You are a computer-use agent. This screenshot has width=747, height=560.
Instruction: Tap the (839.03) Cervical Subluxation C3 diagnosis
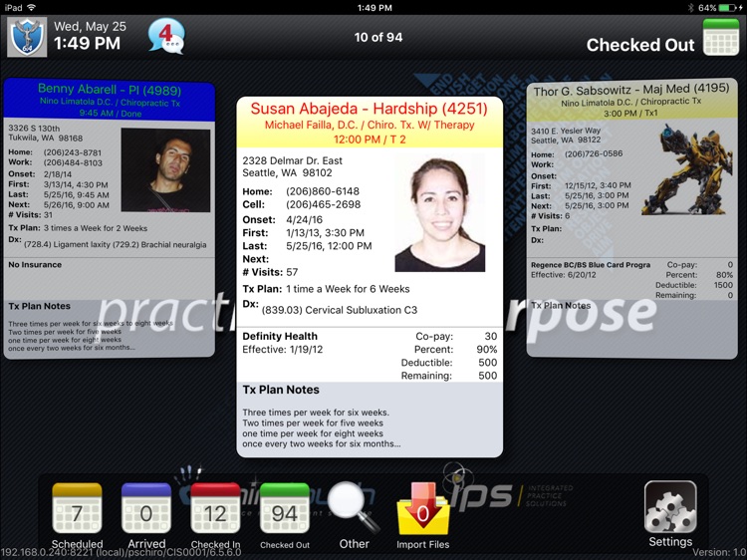click(x=340, y=310)
